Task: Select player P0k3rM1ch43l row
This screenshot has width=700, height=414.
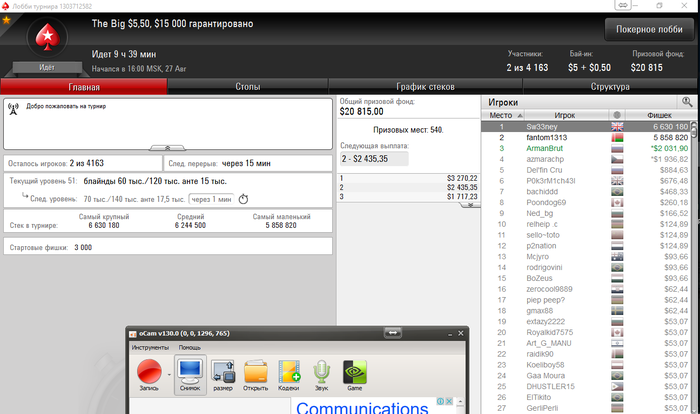Action: point(586,181)
